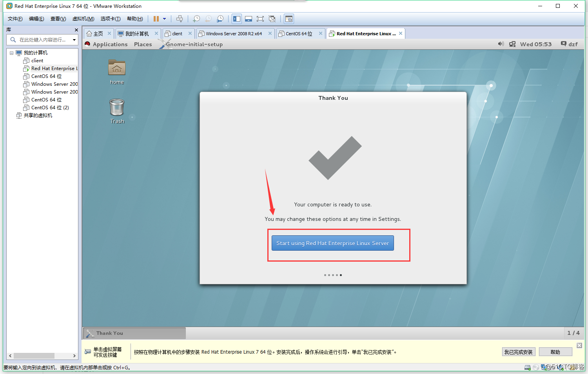The image size is (588, 374).
Task: Take a snapshot of this VM
Action: click(196, 19)
